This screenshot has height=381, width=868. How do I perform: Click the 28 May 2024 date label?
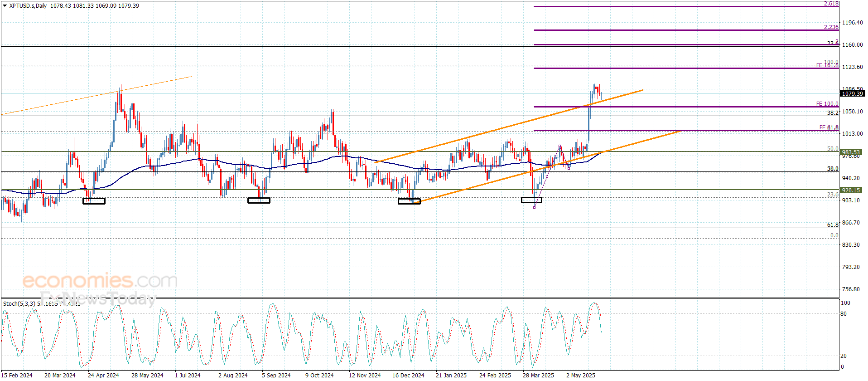pyautogui.click(x=147, y=376)
